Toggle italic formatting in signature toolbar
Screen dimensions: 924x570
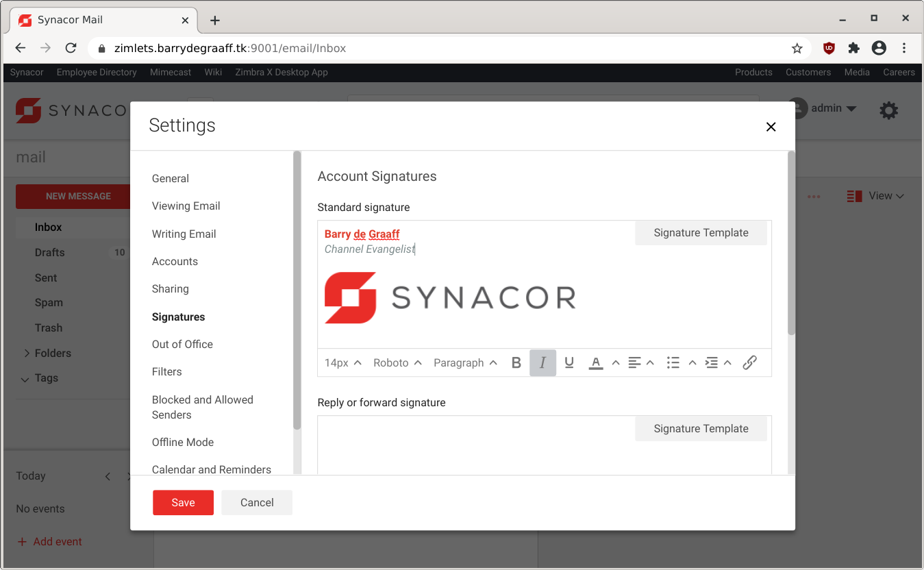542,363
